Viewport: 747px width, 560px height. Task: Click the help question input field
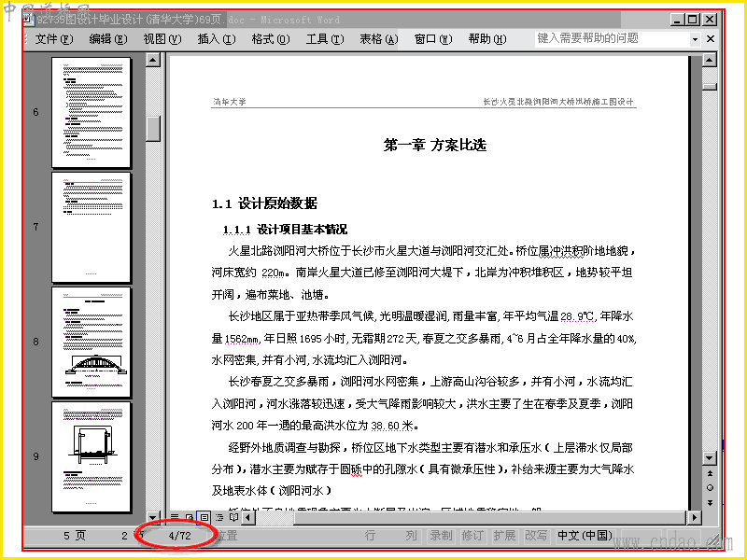(613, 39)
